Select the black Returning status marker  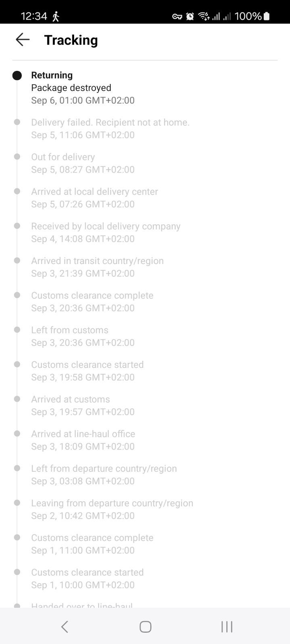coord(17,75)
